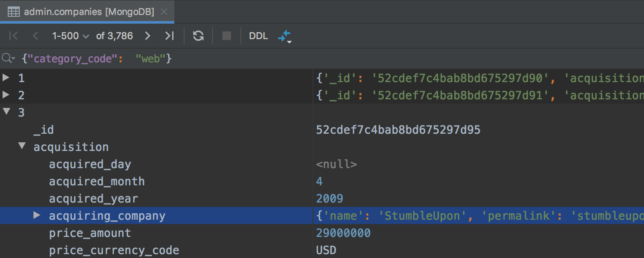Viewport: 644px width, 258px height.
Task: Select the acquired_day field
Action: click(90, 164)
